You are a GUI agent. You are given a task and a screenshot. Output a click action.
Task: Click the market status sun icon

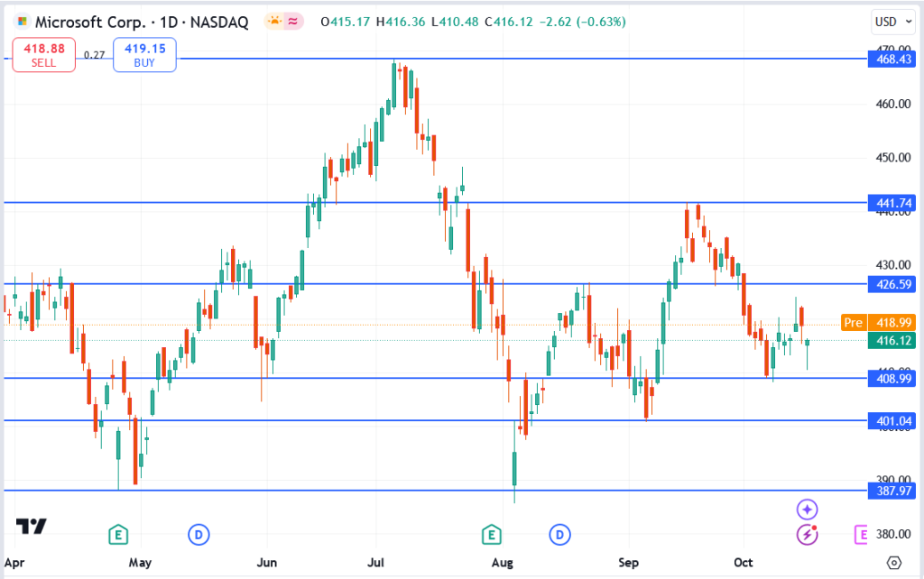pos(274,22)
